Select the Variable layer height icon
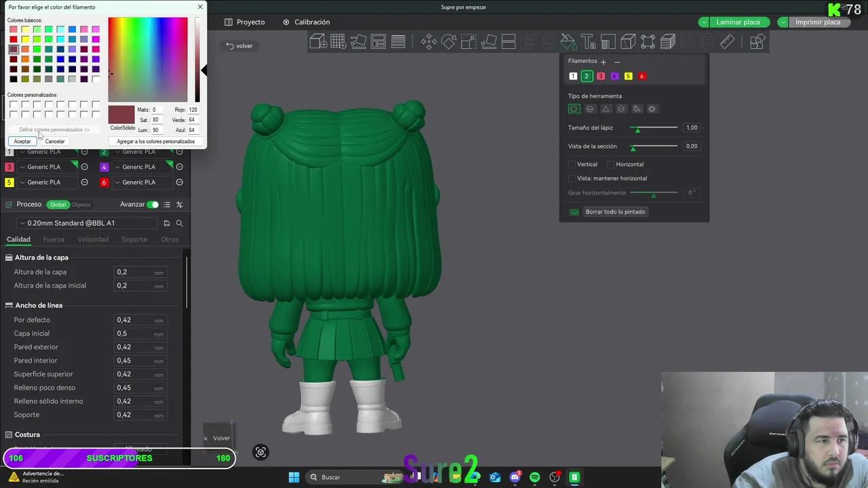The height and width of the screenshot is (488, 868). point(668,42)
